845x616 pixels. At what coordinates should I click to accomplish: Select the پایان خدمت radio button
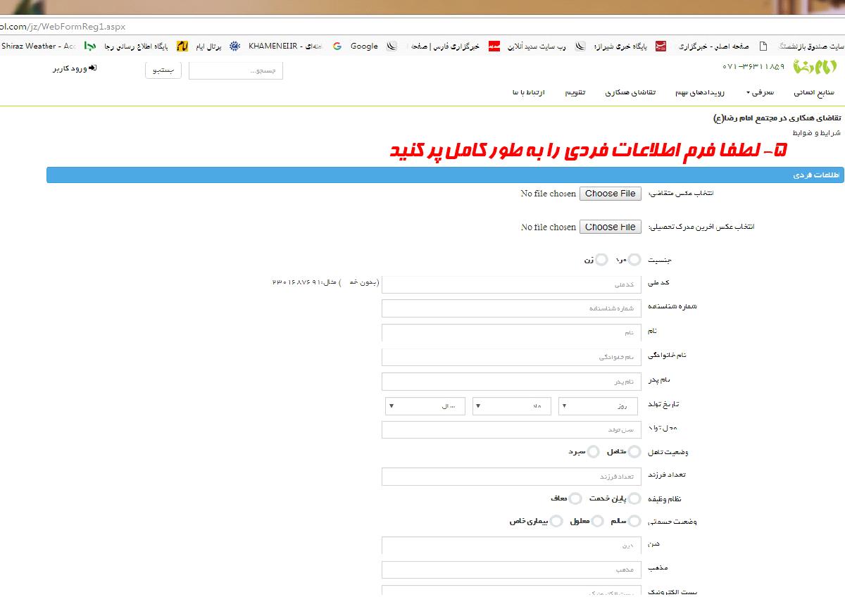tap(634, 498)
